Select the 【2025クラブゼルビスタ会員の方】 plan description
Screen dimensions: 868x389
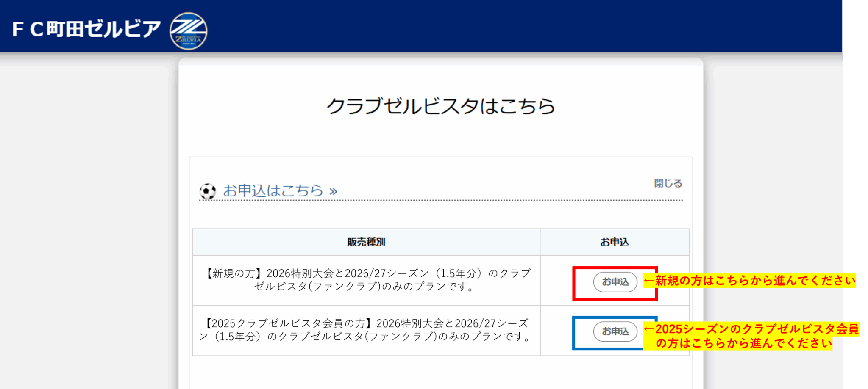point(366,330)
